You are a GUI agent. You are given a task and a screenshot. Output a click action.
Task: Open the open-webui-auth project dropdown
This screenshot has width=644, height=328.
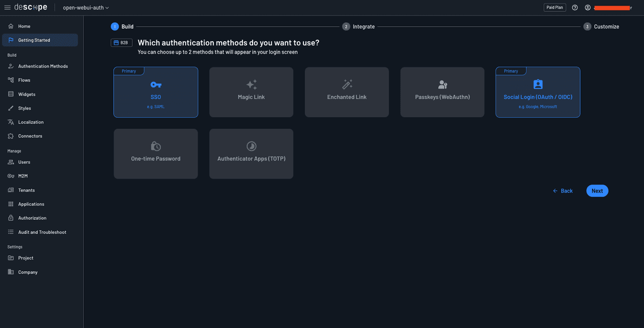(85, 7)
